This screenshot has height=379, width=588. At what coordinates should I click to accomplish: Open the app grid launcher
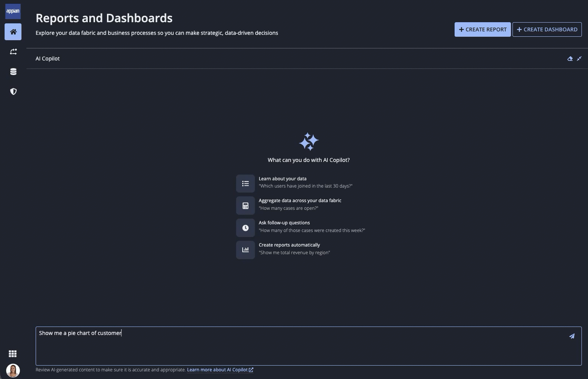coord(13,354)
